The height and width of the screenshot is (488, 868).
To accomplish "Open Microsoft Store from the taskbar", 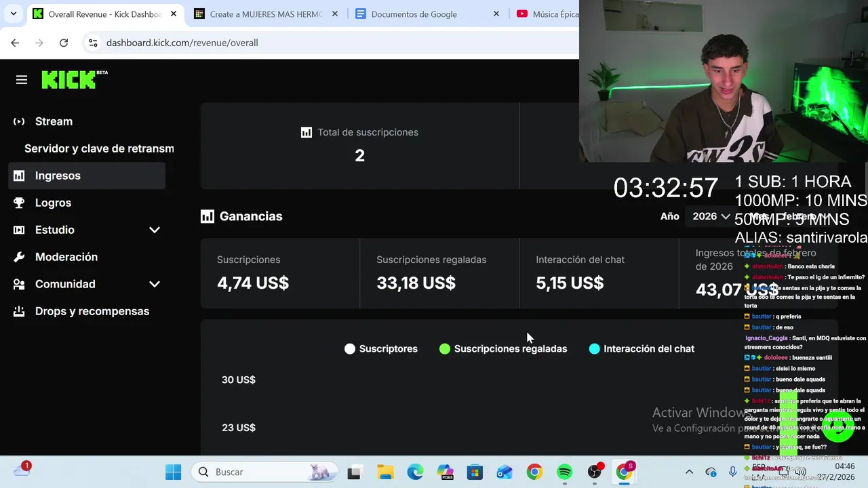I will point(475,472).
